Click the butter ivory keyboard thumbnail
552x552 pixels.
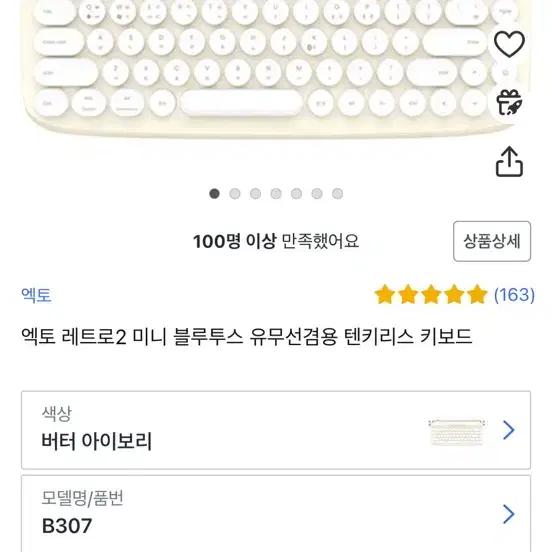click(x=457, y=432)
